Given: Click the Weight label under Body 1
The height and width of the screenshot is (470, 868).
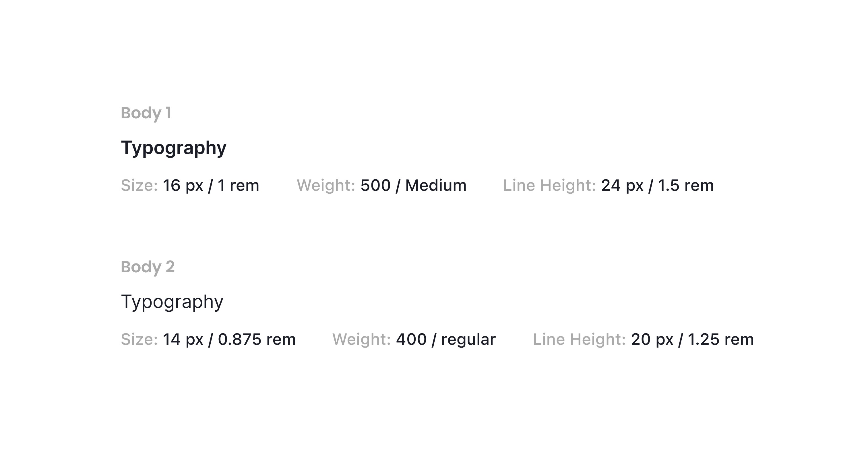Looking at the screenshot, I should [326, 185].
